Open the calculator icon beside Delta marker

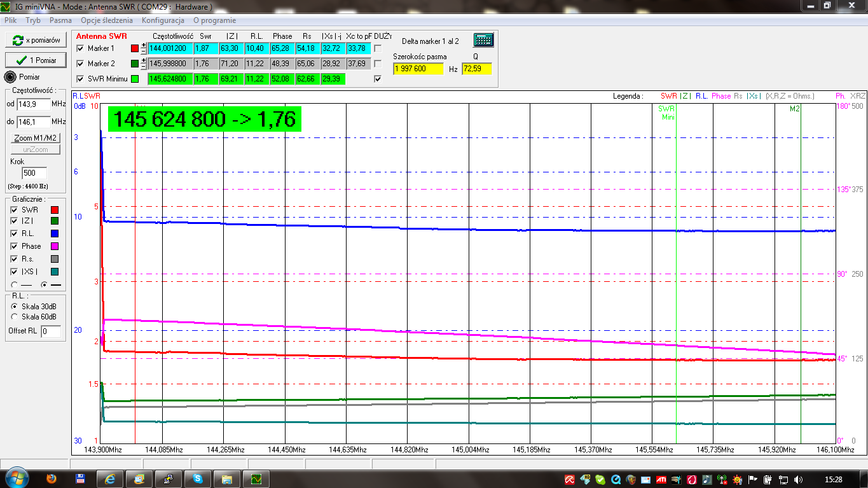[483, 40]
